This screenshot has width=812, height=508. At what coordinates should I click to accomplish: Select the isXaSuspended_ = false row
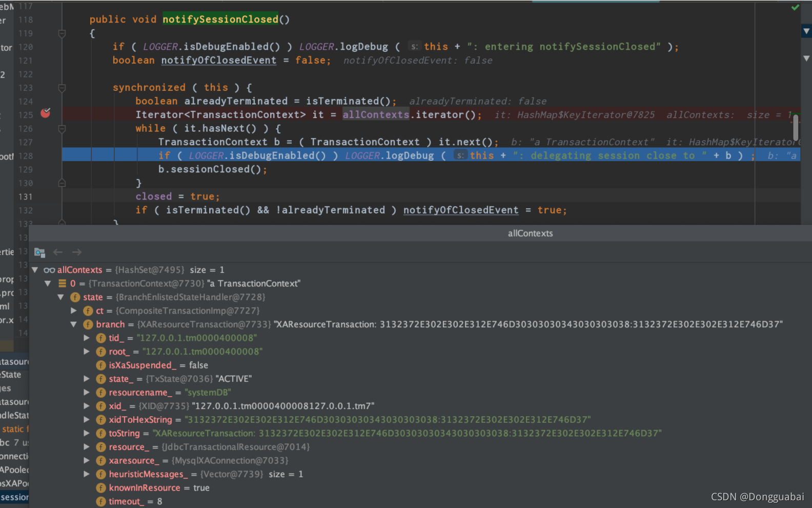tap(420, 365)
